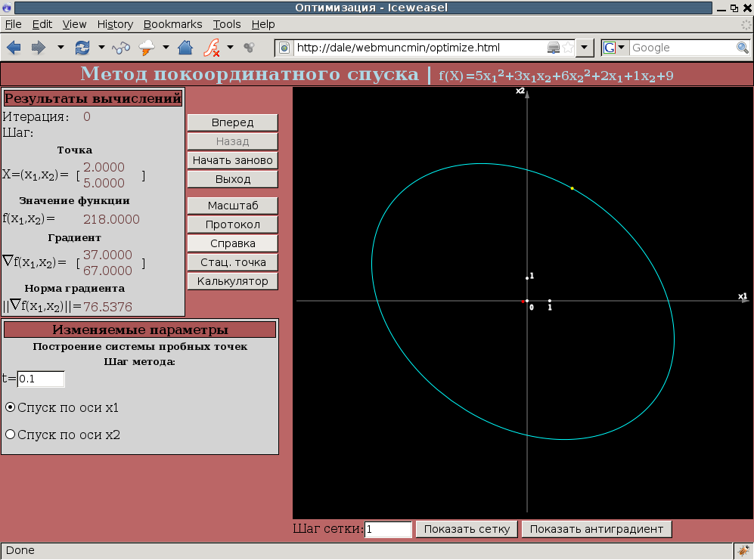Reload the page with the refresh icon

(82, 48)
